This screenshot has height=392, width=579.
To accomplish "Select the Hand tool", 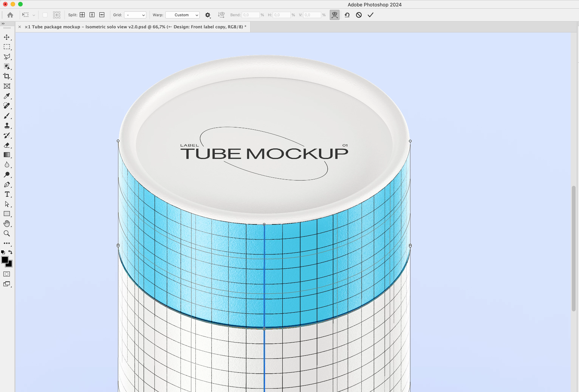I will tap(7, 224).
